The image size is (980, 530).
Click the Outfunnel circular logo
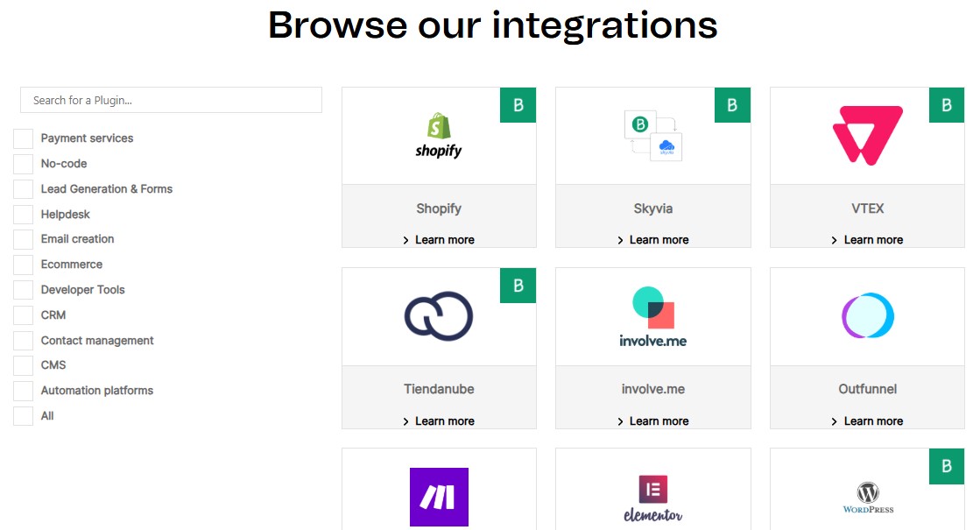[x=868, y=315]
